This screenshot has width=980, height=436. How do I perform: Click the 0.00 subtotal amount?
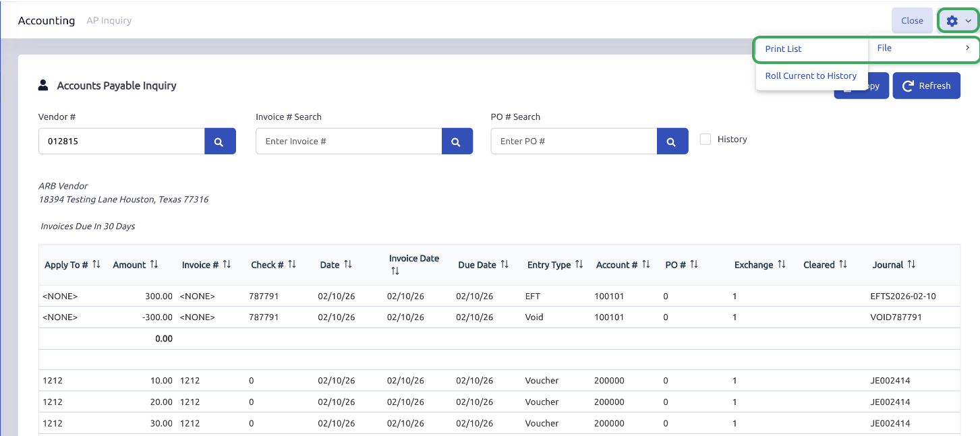[x=164, y=339]
